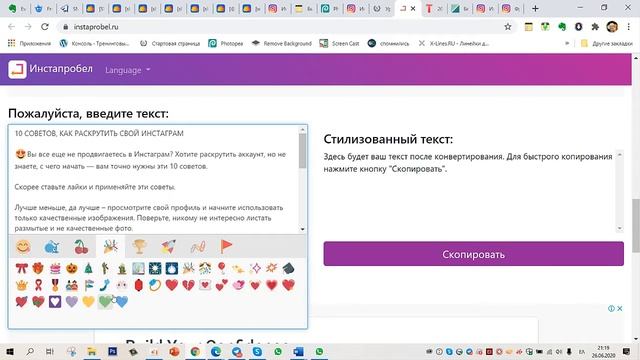The width and height of the screenshot is (640, 360).
Task: Insert the diamond ring emoji
Action: pos(155,285)
